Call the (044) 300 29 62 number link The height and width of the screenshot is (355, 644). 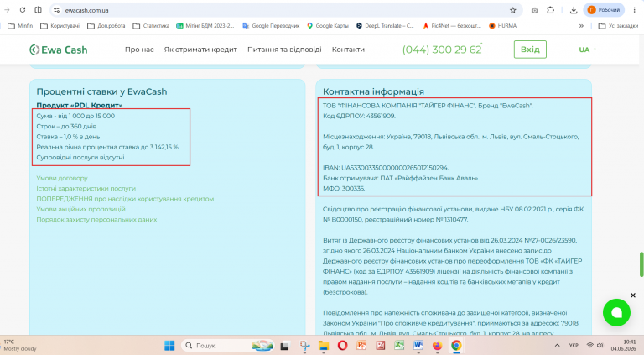[x=442, y=50]
